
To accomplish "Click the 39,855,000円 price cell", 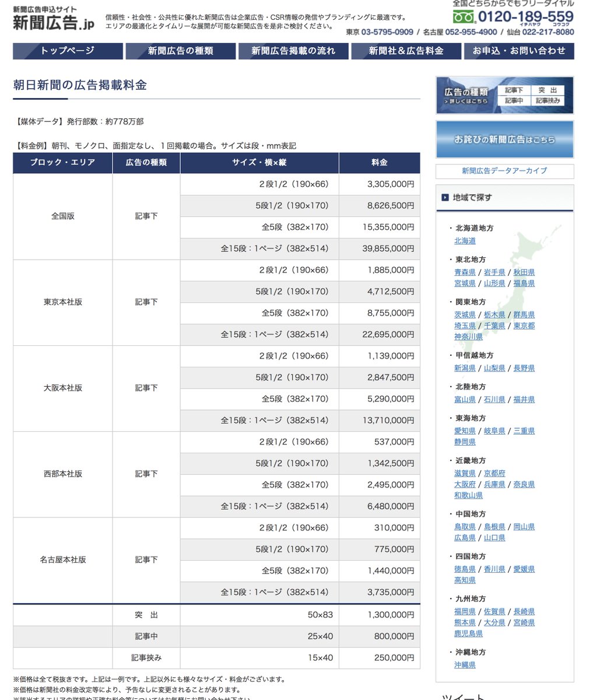I will 380,249.
